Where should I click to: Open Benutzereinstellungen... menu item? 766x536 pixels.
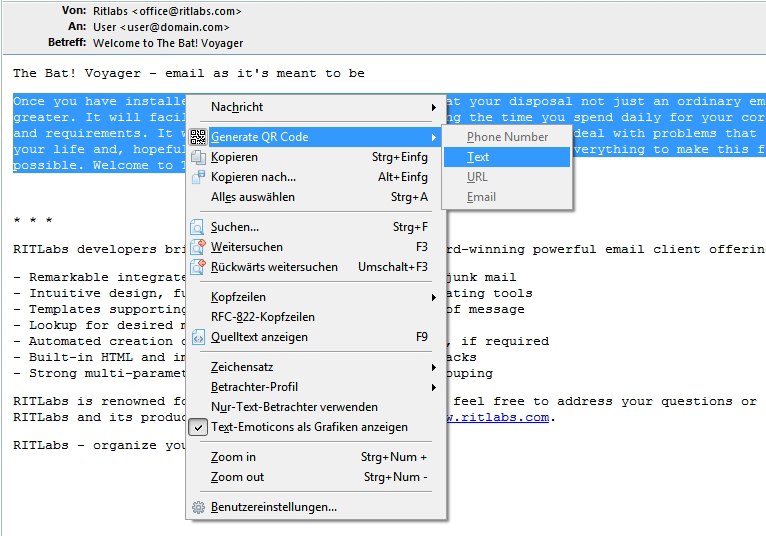[x=316, y=507]
